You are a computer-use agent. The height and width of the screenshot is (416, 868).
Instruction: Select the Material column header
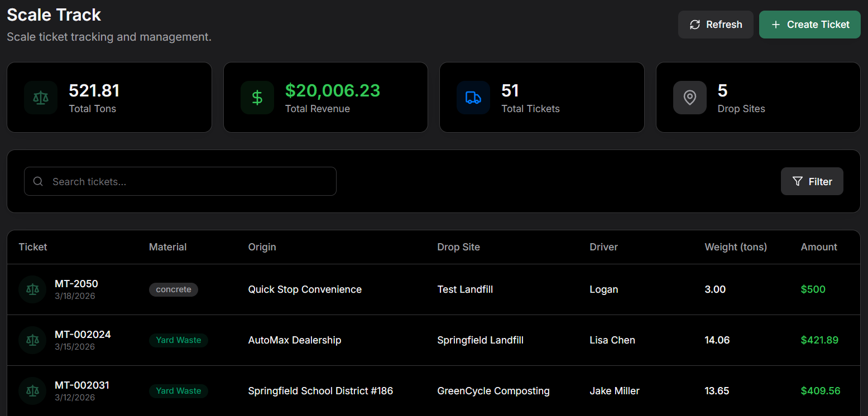167,247
